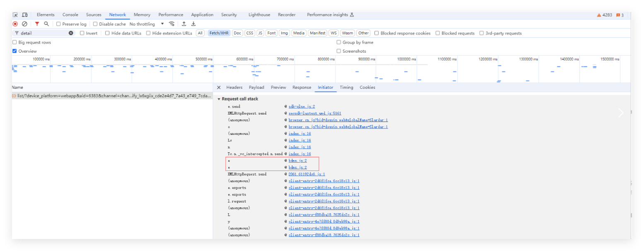This screenshot has height=251, width=644.
Task: Clear the network log
Action: pos(24,24)
